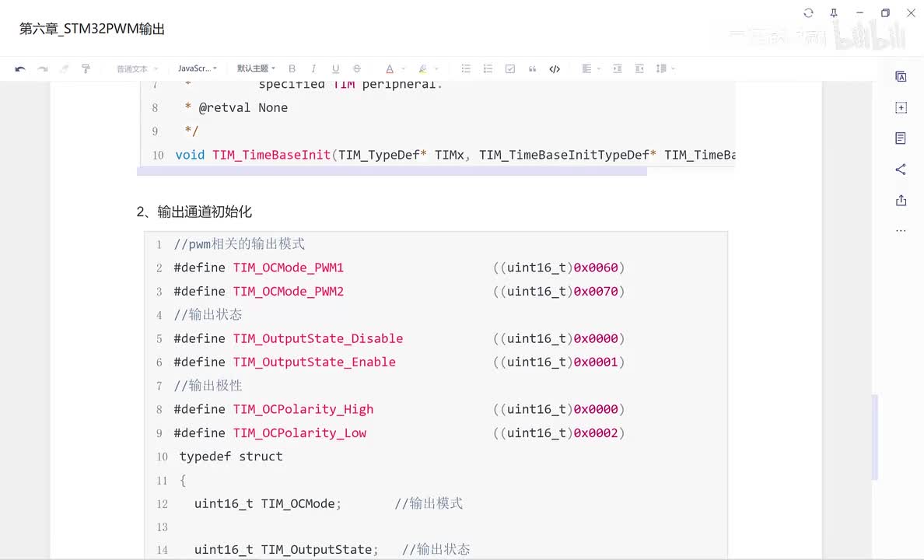Image resolution: width=924 pixels, height=560 pixels.
Task: Open the JavaScript language dropdown
Action: pyautogui.click(x=197, y=68)
